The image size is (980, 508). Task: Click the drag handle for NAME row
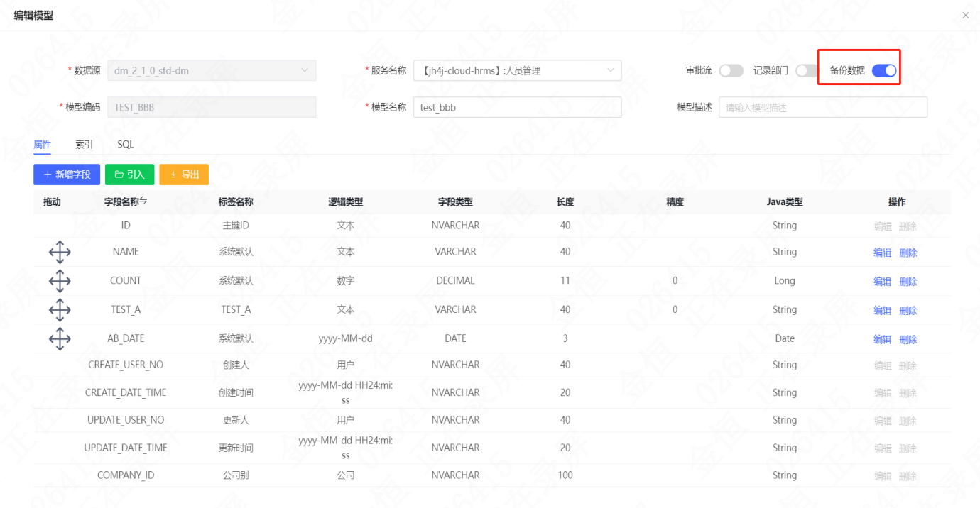60,253
